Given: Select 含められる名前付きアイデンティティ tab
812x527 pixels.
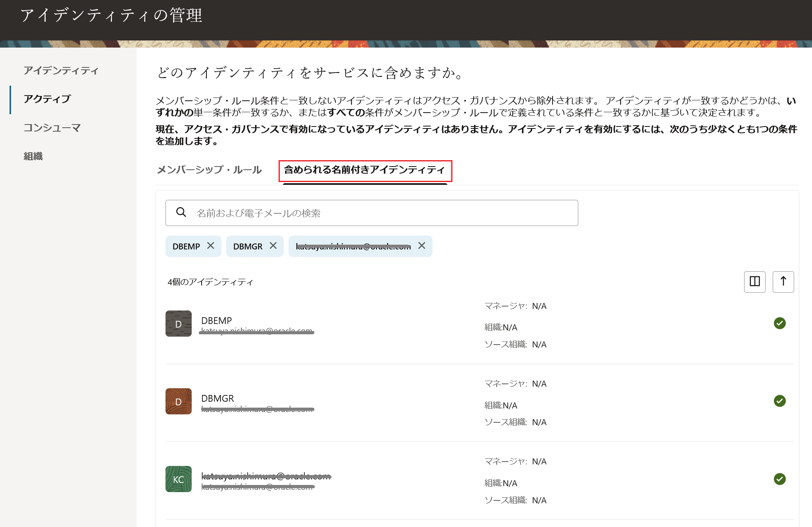Looking at the screenshot, I should tap(365, 170).
